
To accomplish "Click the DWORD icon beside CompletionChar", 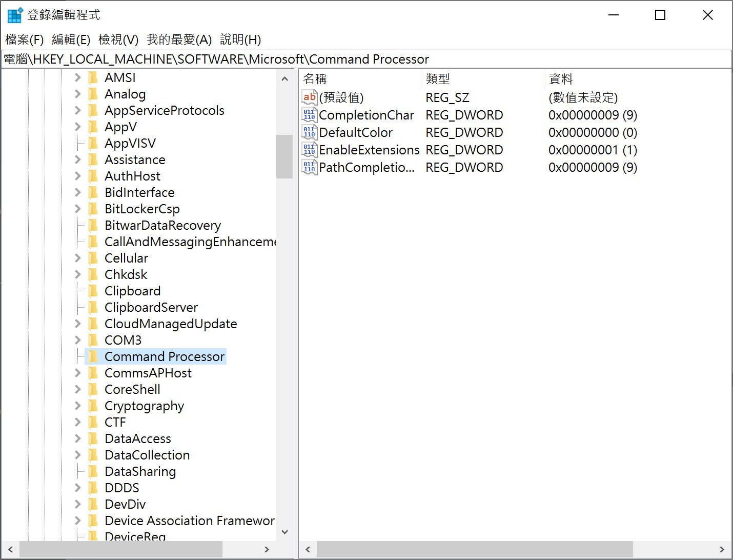I will point(309,115).
